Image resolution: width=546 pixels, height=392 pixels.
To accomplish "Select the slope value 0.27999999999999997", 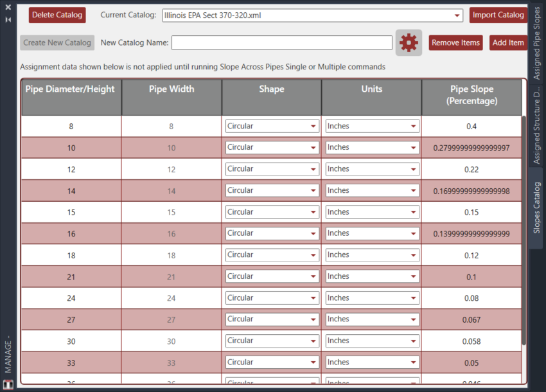I will click(x=471, y=148).
